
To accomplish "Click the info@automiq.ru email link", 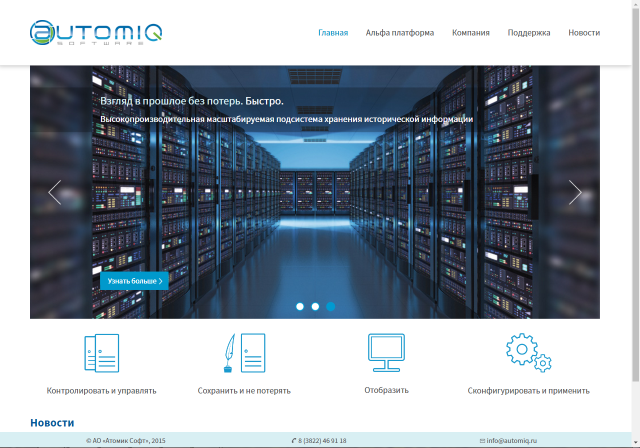I will 511,441.
